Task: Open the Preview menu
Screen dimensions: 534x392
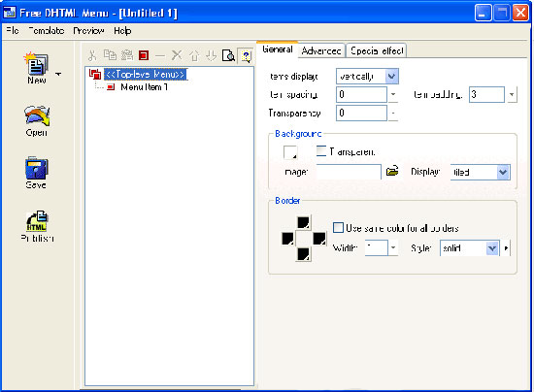Action: click(x=88, y=31)
